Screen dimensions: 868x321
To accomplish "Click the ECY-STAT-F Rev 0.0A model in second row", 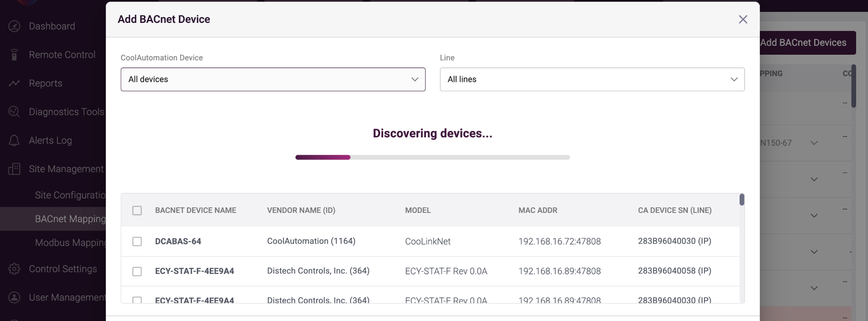I will point(446,271).
